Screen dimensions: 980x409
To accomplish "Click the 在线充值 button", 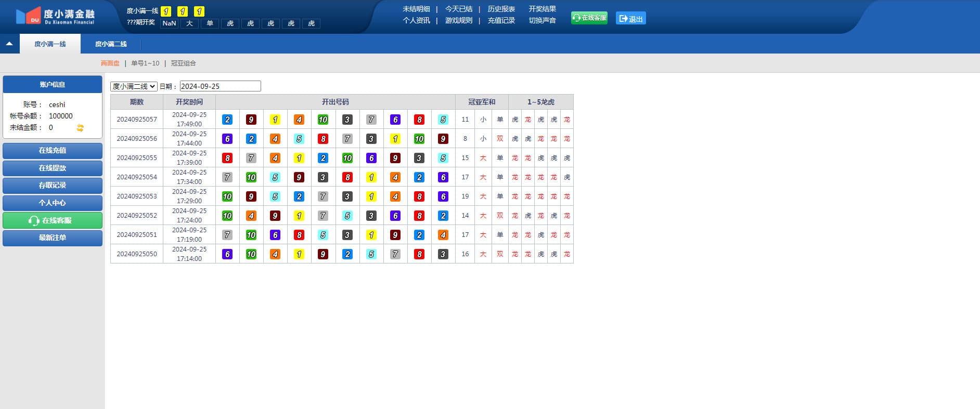I will tap(53, 151).
